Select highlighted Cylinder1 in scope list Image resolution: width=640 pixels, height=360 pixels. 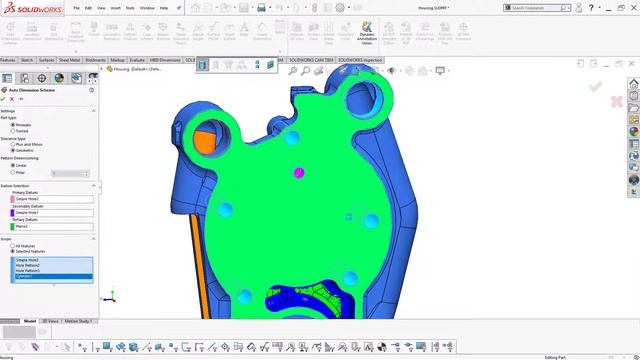pyautogui.click(x=53, y=276)
